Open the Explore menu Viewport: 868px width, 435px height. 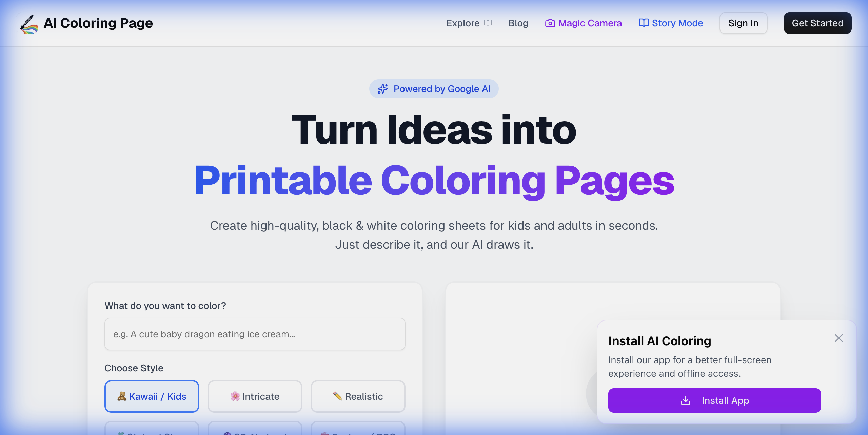(463, 23)
